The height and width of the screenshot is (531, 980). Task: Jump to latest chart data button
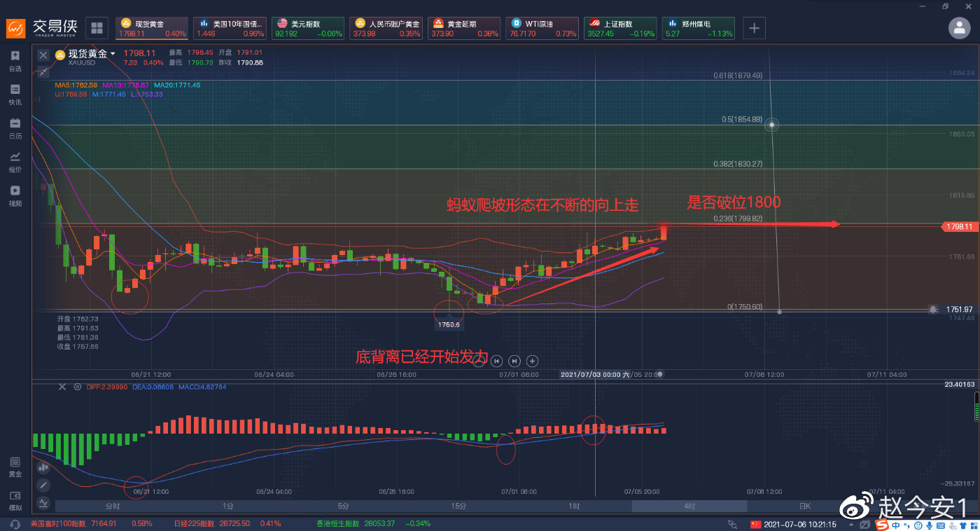514,361
